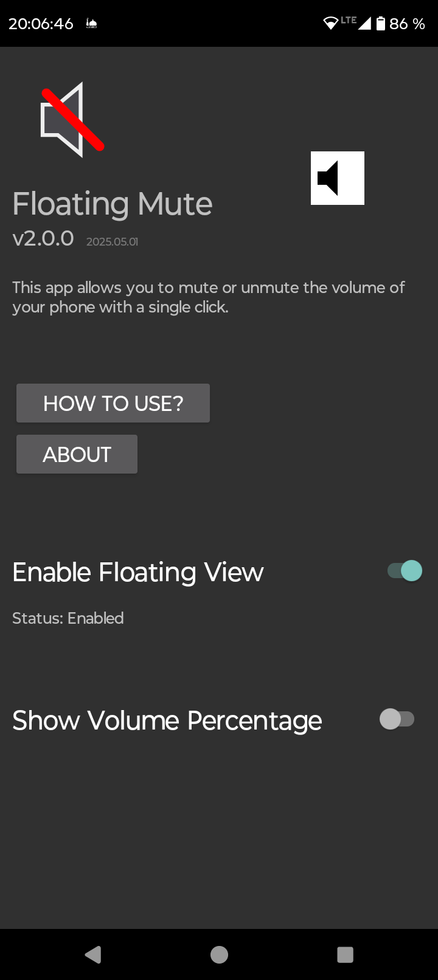
Task: Tap the LTE signal strength icon
Action: click(364, 24)
